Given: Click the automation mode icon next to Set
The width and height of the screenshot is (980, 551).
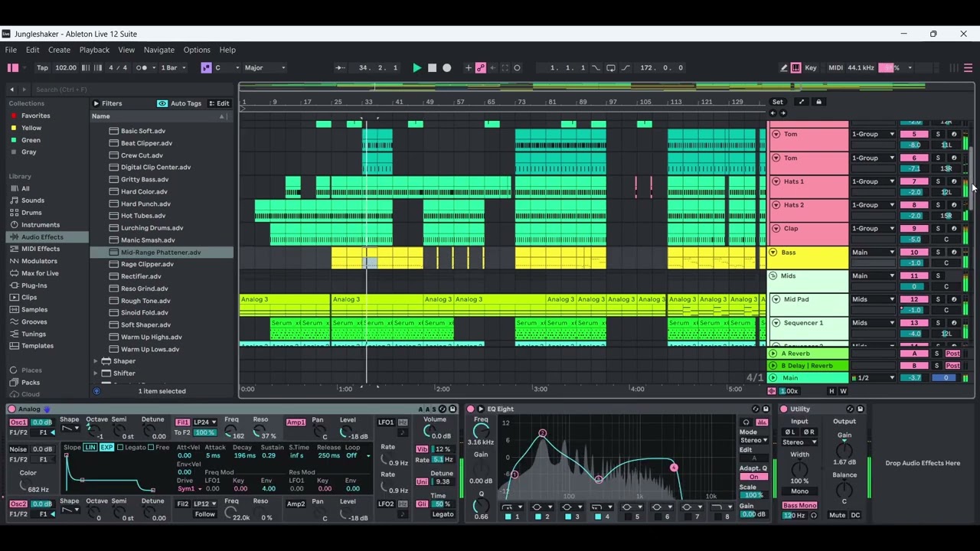Looking at the screenshot, I should pos(802,102).
